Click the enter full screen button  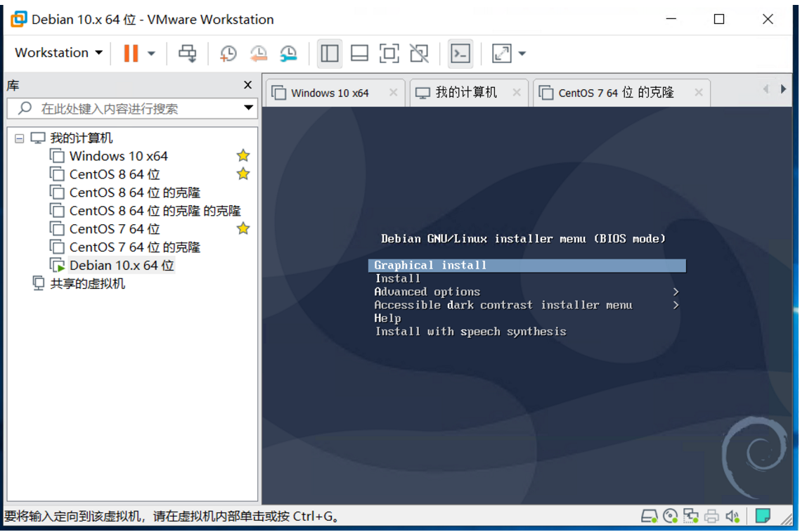(496, 53)
